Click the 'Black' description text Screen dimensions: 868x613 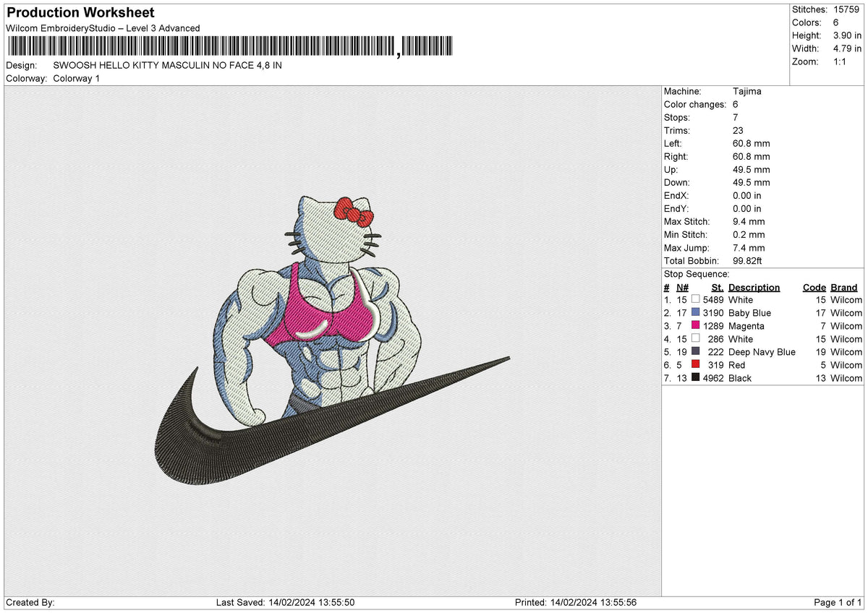point(740,378)
